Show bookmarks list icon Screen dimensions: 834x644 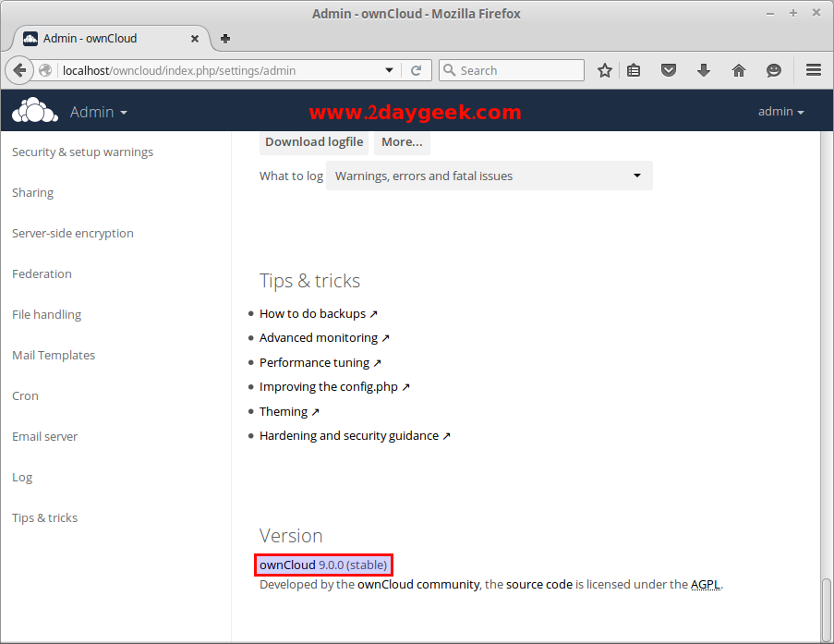634,70
